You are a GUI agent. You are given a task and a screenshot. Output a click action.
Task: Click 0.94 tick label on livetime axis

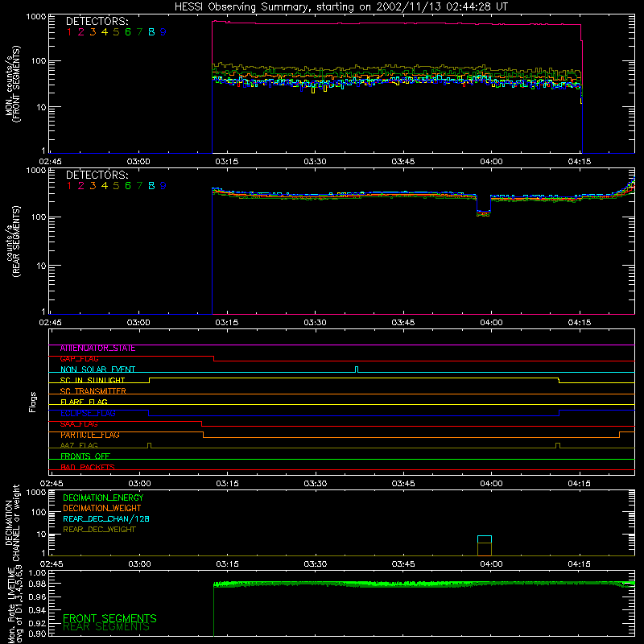38,610
